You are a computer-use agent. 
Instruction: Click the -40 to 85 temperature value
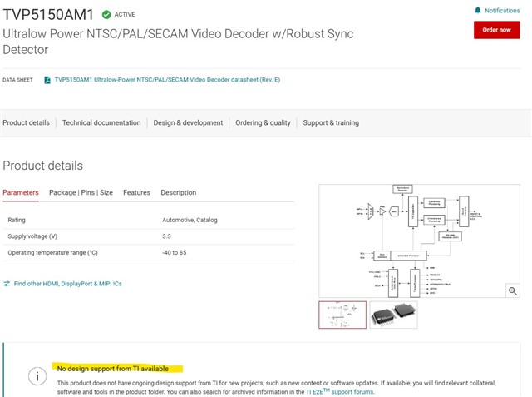point(174,253)
